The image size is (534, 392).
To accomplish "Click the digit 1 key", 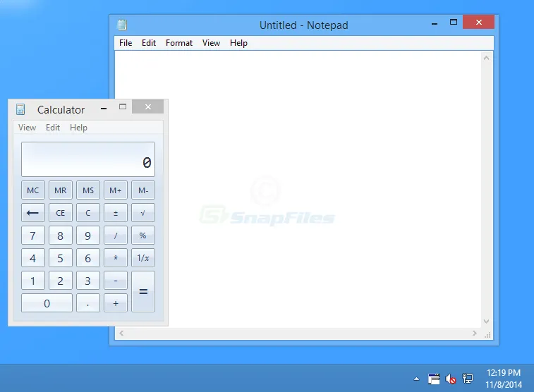I will [x=33, y=281].
